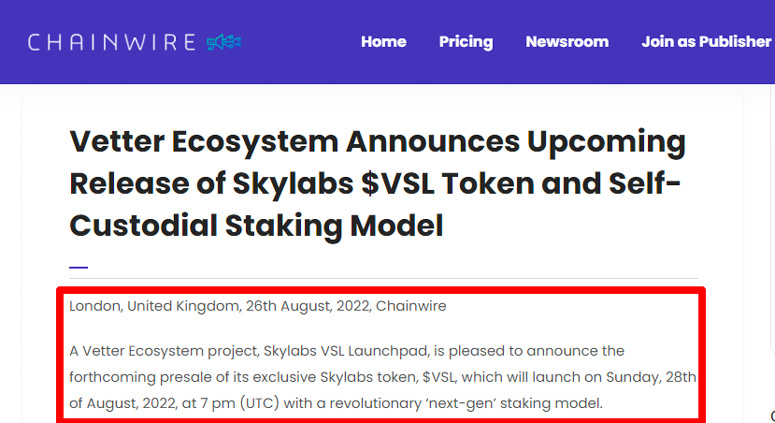Click the word "Announces" in the headline
775x423 pixels.
coord(432,142)
